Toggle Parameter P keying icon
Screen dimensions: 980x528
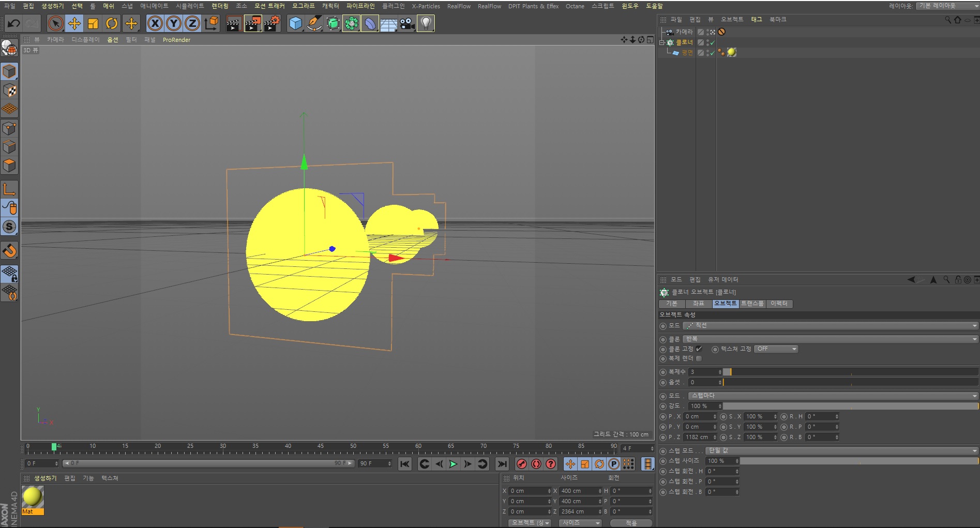614,464
